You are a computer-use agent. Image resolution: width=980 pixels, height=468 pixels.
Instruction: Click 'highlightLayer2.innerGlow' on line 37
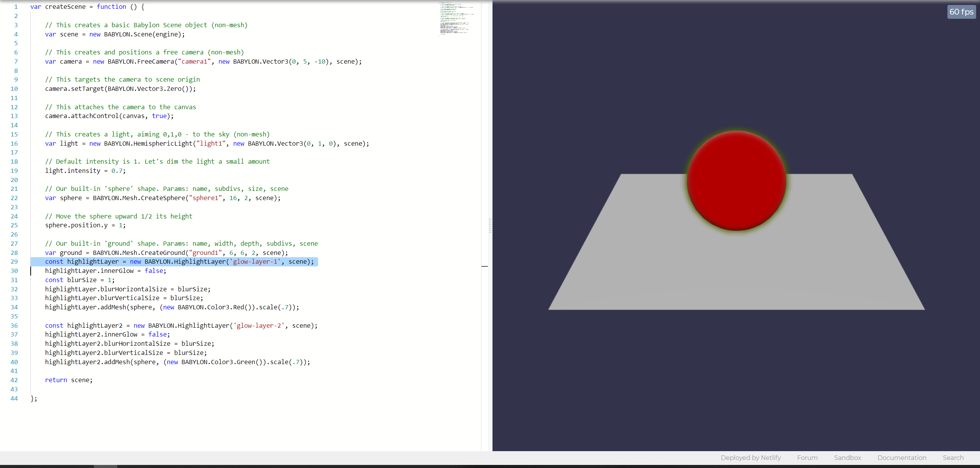coord(91,334)
